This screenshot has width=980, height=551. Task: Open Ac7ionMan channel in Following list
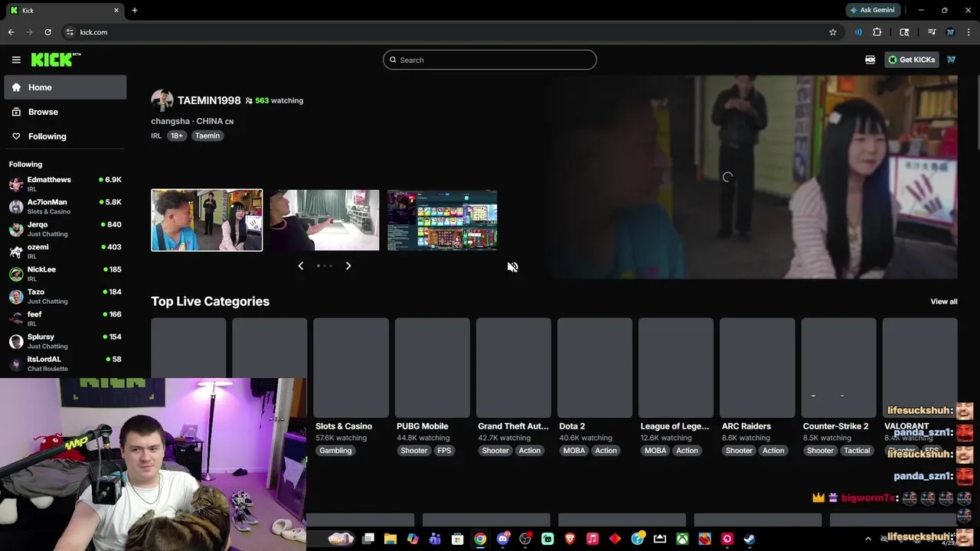click(x=65, y=206)
